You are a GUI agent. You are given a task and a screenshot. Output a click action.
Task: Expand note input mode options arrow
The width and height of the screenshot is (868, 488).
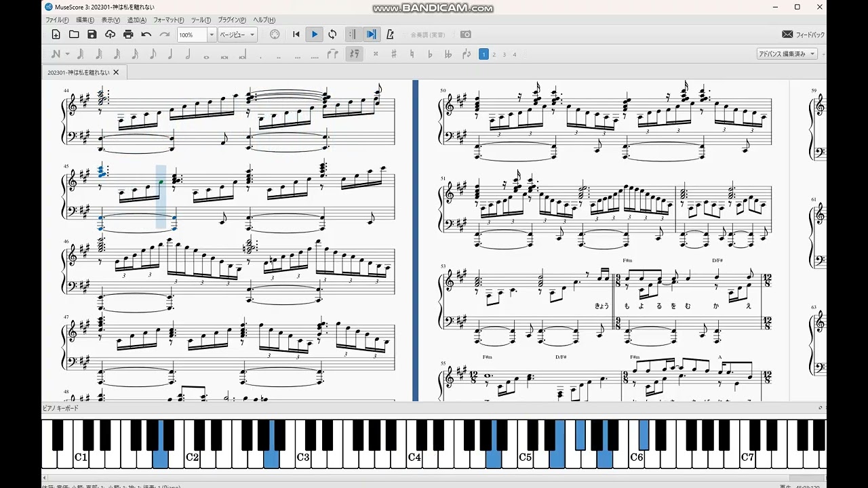pos(67,54)
